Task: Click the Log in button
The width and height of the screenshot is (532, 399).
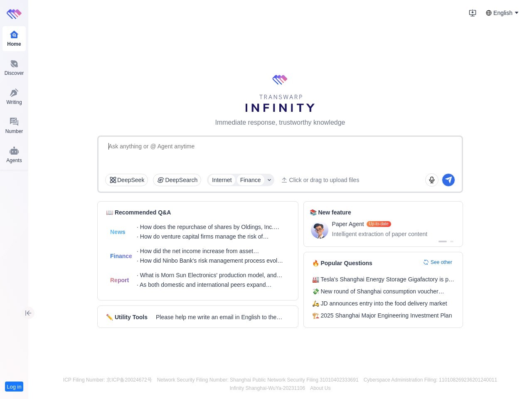Action: coord(14,387)
